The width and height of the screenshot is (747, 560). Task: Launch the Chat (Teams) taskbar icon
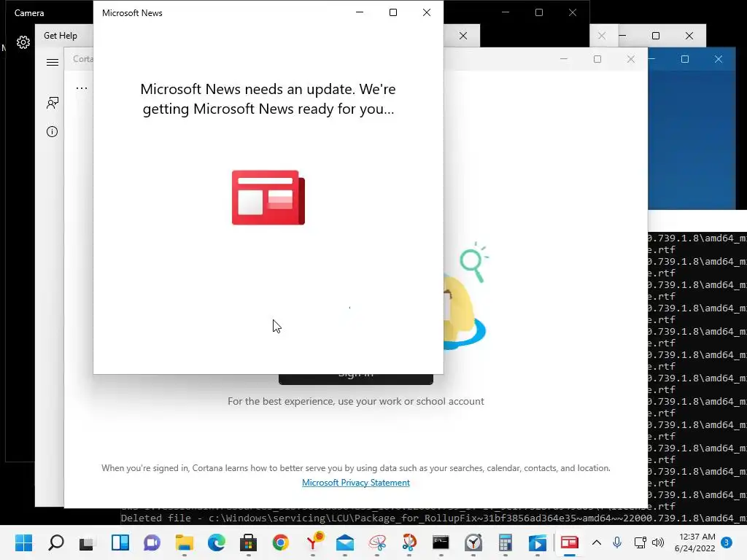coord(152,542)
